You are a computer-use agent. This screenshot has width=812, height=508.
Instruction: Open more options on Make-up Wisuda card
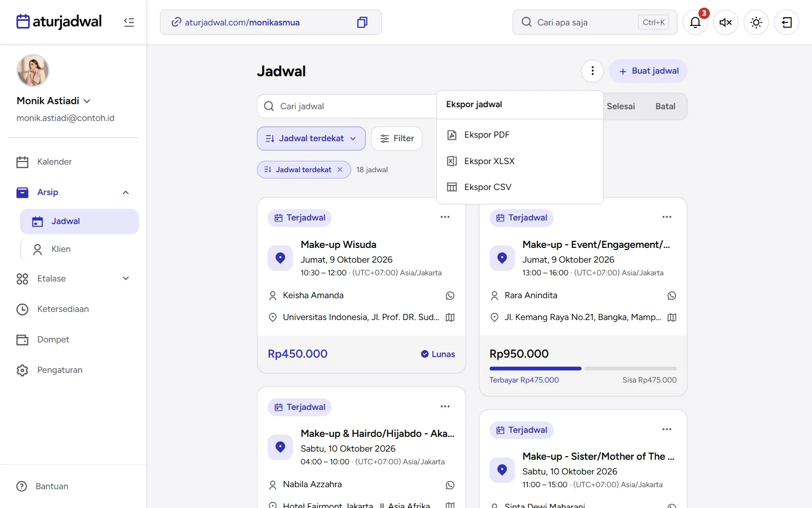[445, 217]
